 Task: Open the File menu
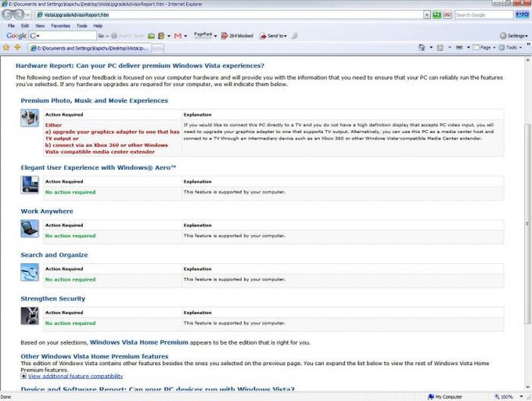[x=11, y=26]
